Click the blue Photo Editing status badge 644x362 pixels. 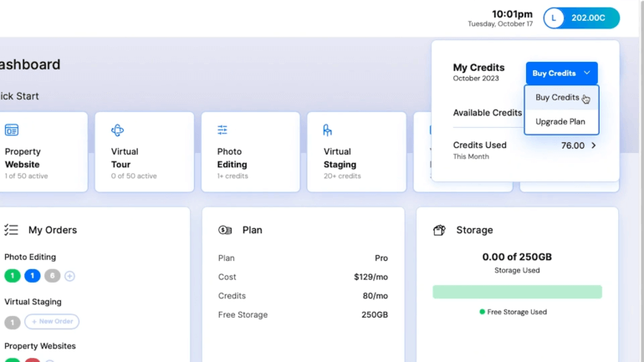coord(32,276)
